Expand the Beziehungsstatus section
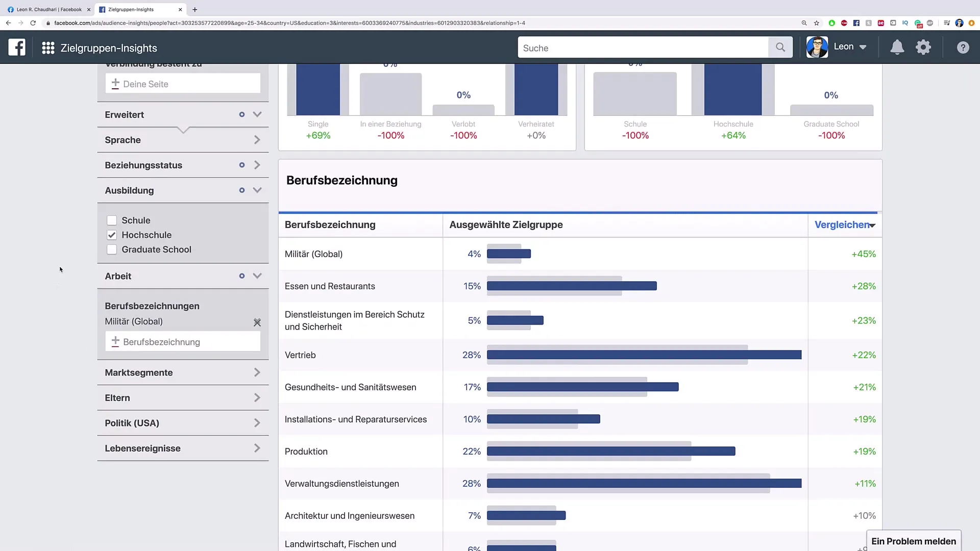Viewport: 980px width, 551px height. [257, 165]
